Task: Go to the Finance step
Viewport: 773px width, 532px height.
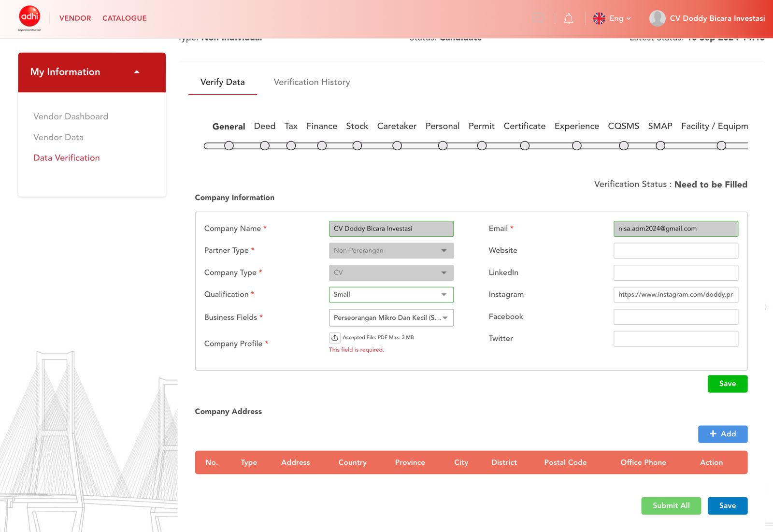Action: coord(322,126)
